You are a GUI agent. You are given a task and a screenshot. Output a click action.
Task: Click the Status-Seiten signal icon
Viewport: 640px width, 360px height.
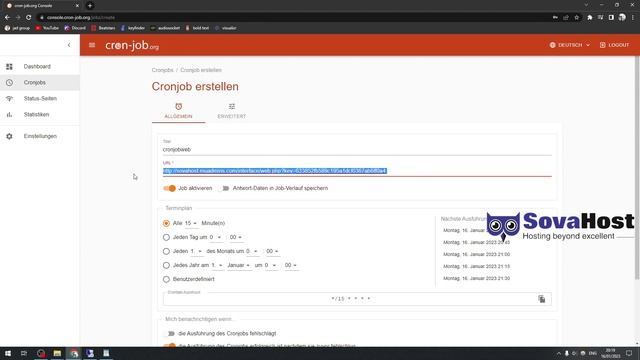tap(9, 98)
